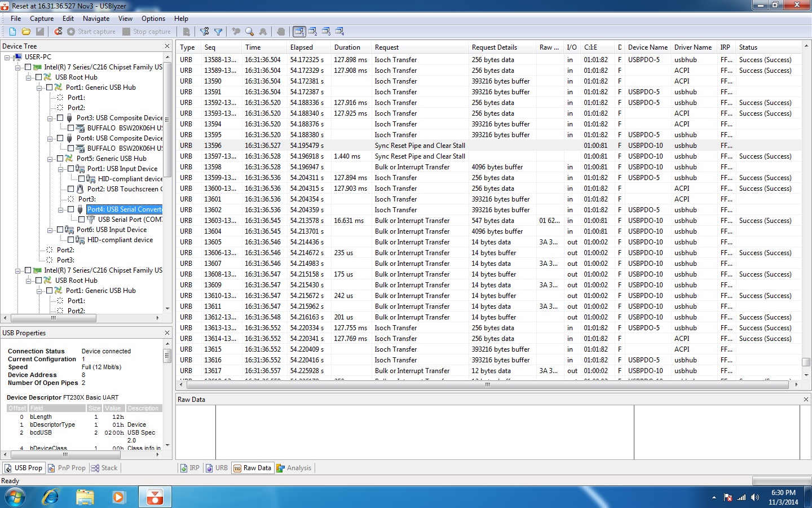Click the Stop capture button

pos(147,32)
